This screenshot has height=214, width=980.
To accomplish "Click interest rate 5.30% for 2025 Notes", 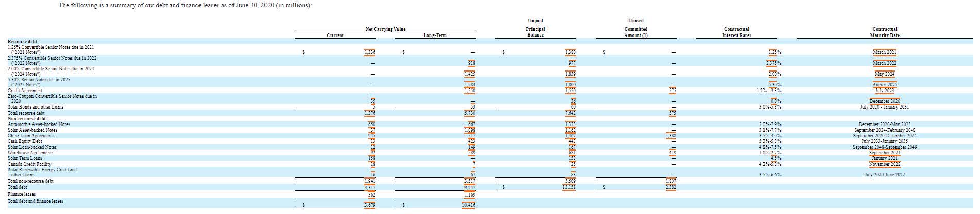I will click(x=775, y=85).
